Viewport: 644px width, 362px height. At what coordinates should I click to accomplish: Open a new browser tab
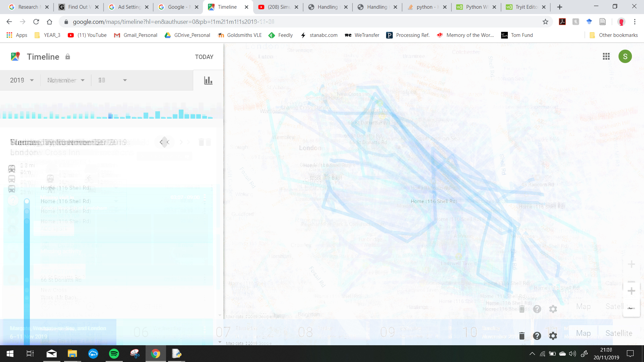(559, 7)
